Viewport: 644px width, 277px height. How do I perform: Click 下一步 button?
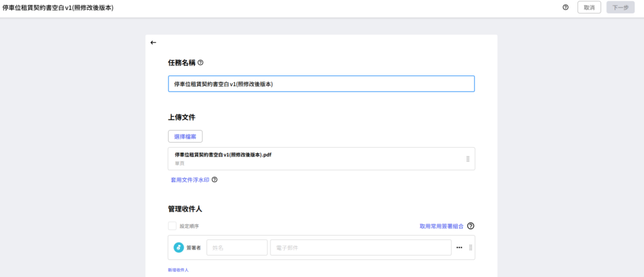620,8
